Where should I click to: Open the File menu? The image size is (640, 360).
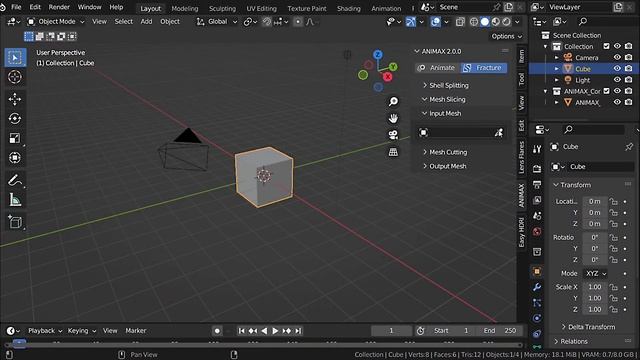coord(16,7)
